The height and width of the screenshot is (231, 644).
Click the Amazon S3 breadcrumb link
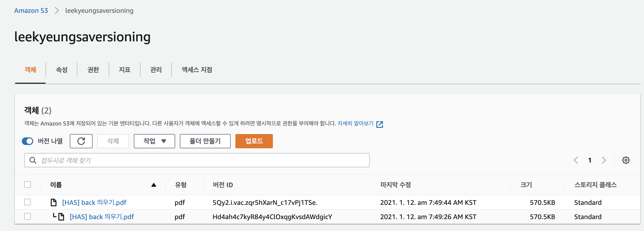31,10
